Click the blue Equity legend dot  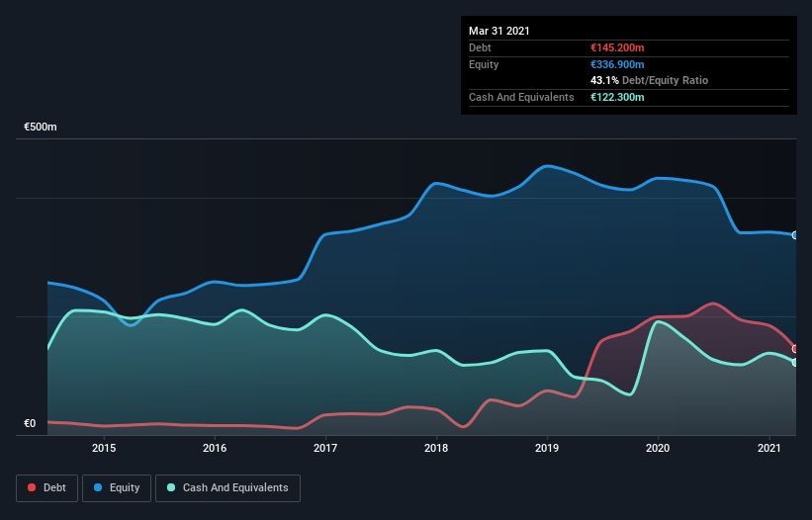pos(98,487)
